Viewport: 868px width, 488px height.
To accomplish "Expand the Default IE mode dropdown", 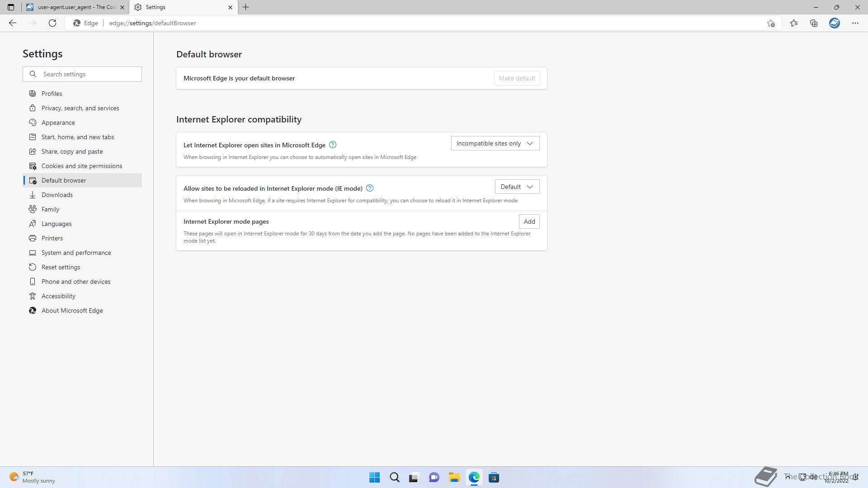I will pyautogui.click(x=517, y=187).
